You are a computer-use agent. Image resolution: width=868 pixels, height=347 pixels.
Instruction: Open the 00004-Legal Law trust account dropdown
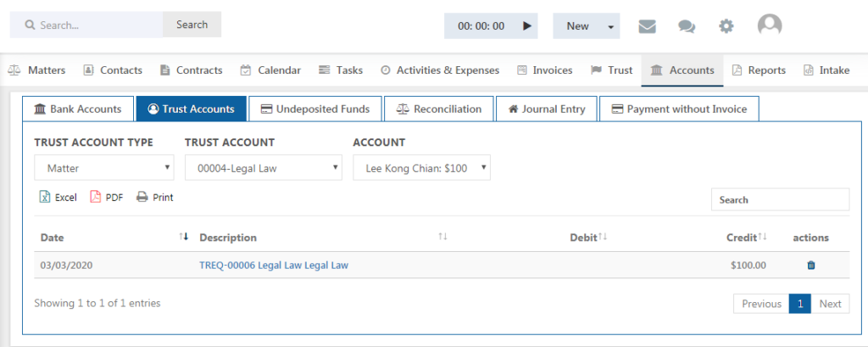point(264,167)
